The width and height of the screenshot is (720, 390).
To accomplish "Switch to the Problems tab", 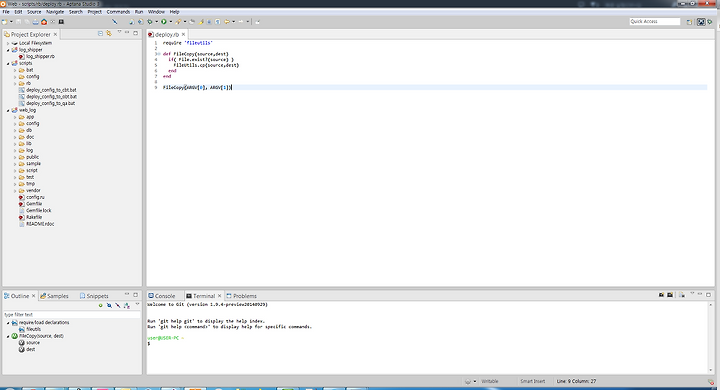I will [x=242, y=296].
